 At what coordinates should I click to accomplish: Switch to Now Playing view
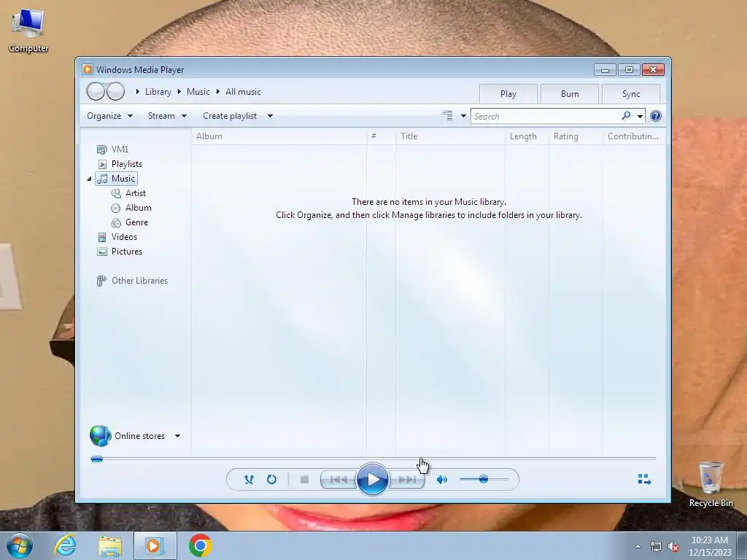644,479
